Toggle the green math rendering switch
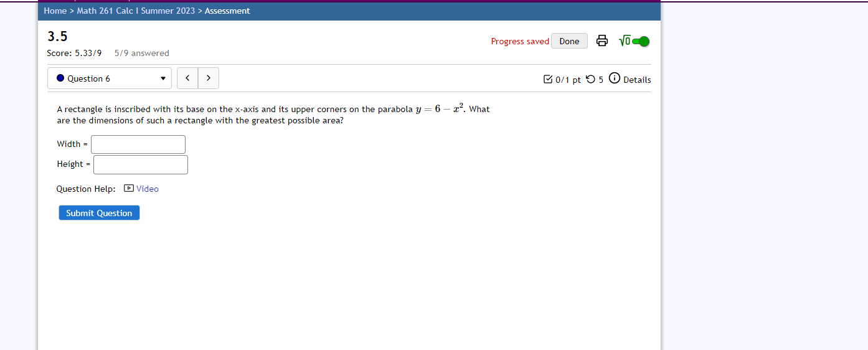868x350 pixels. coord(641,41)
